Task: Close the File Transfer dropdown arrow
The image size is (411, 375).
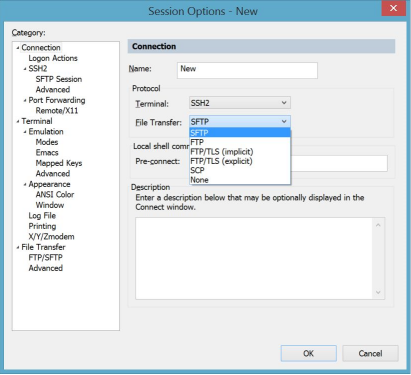Action: (x=284, y=122)
